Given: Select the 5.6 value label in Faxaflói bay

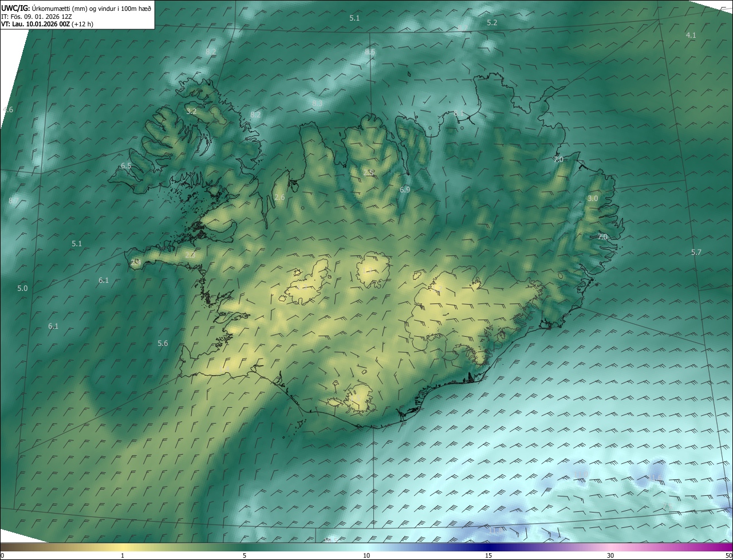Looking at the screenshot, I should pyautogui.click(x=163, y=343).
